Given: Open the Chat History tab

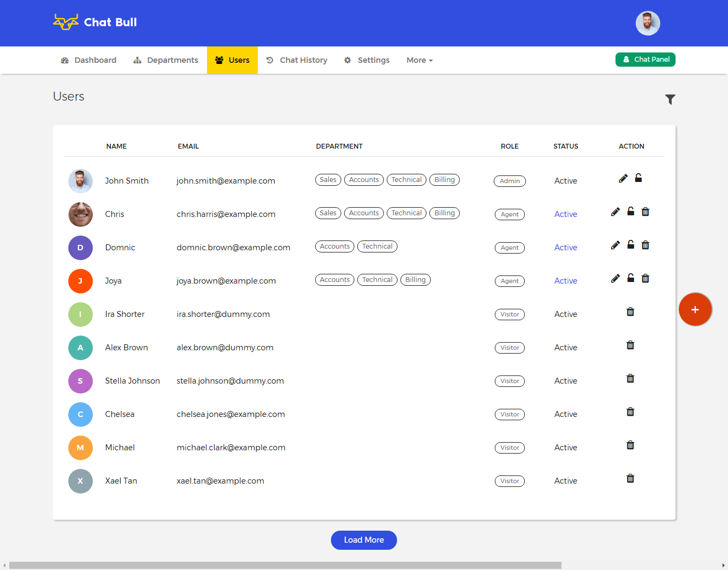Looking at the screenshot, I should [297, 60].
